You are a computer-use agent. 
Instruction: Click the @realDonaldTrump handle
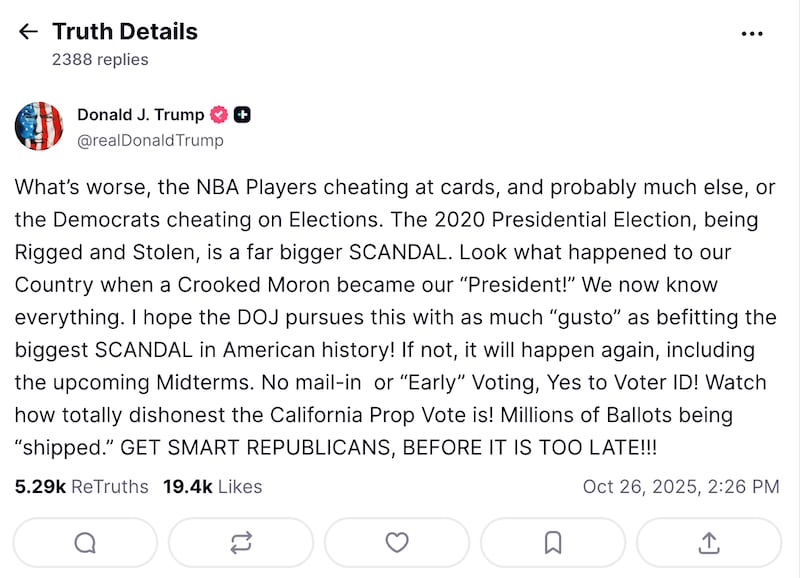150,140
